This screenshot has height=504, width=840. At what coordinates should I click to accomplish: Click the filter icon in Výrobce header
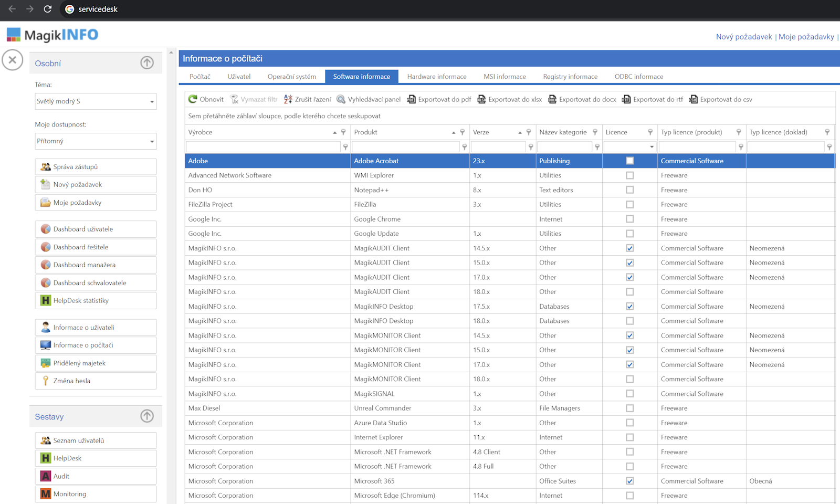point(343,132)
